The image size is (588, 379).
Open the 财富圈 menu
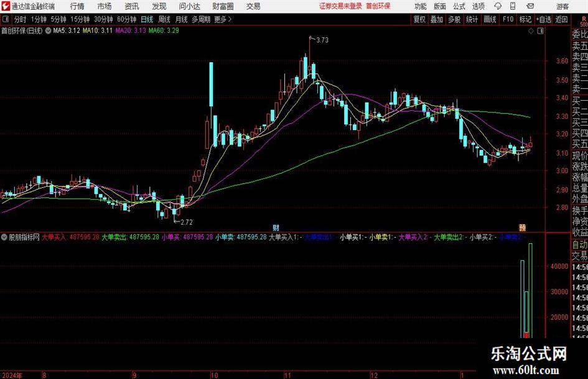(223, 6)
